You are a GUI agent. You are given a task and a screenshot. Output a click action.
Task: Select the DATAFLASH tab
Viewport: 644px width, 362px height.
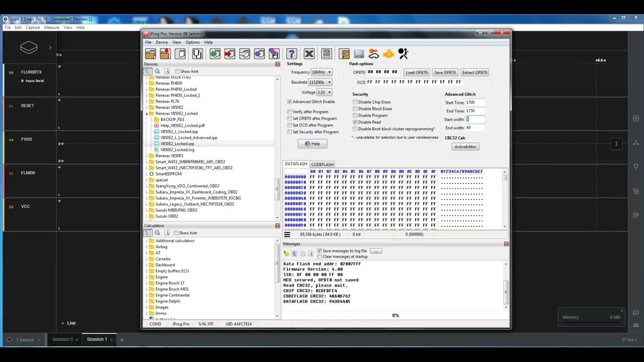pos(296,164)
